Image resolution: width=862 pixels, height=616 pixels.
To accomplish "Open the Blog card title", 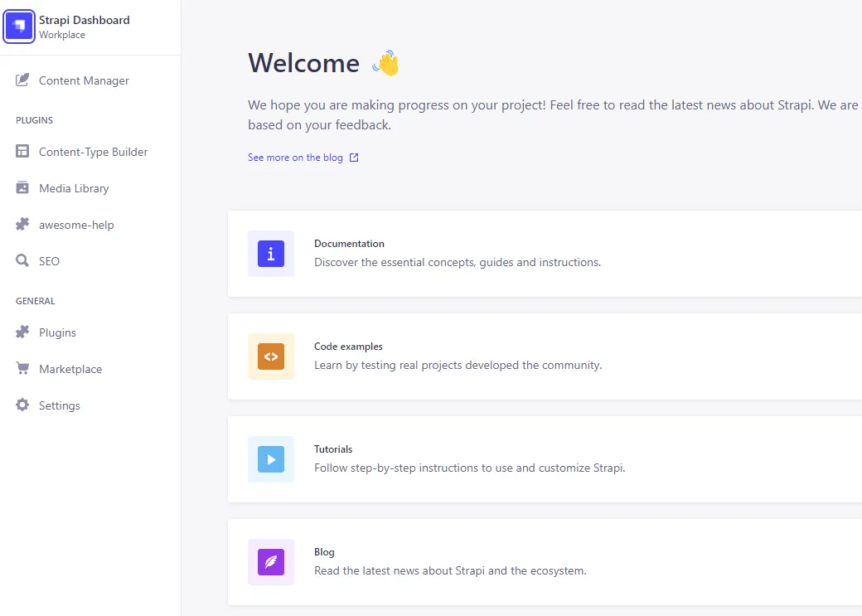I will point(324,552).
